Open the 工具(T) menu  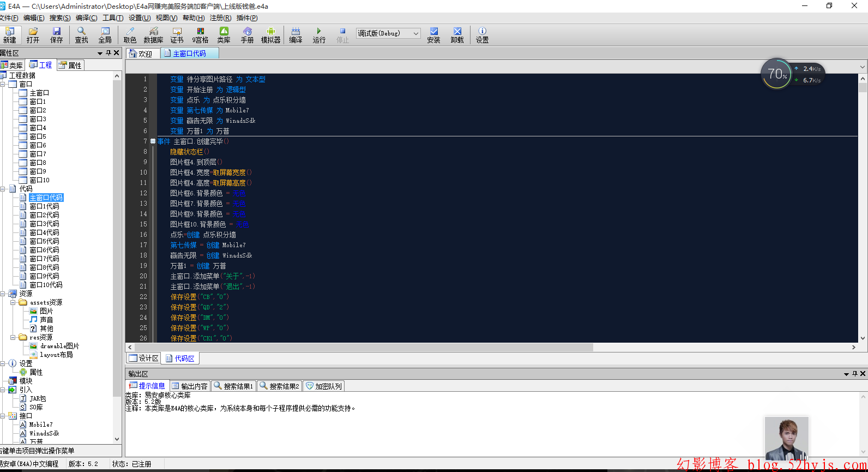coord(113,18)
